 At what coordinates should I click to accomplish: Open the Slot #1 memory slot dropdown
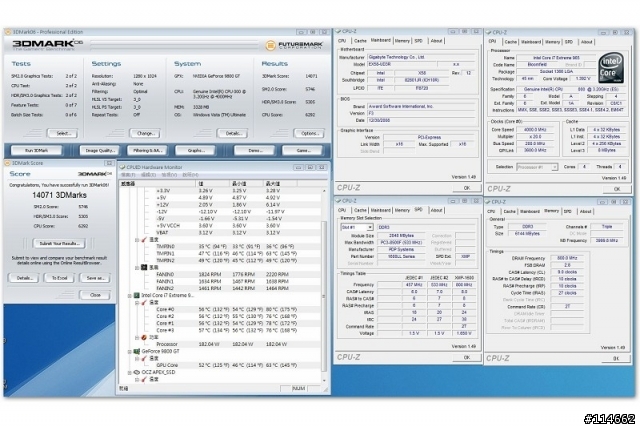[x=370, y=227]
